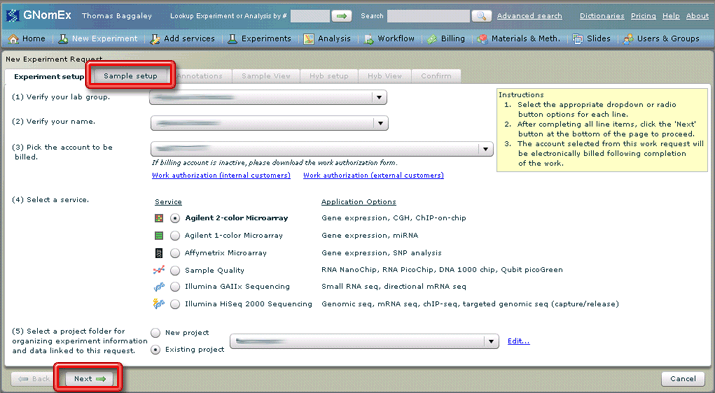Click the Users & Groups icon
The image size is (715, 393).
pyautogui.click(x=628, y=39)
